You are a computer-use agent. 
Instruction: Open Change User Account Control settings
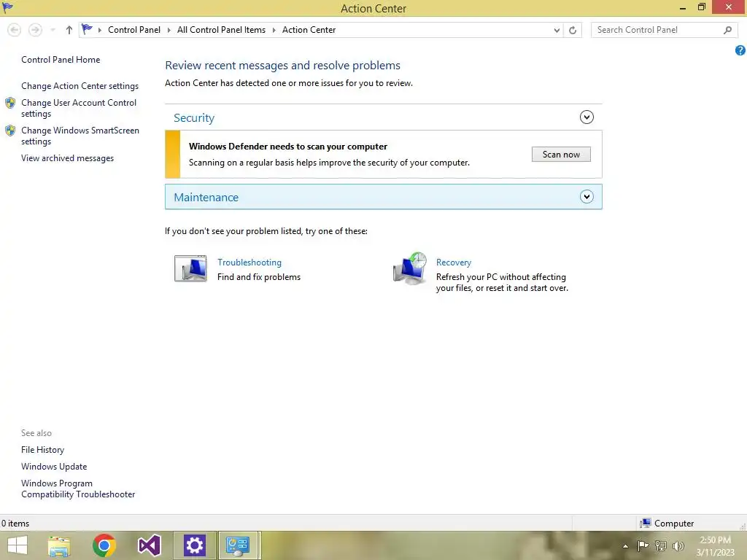(79, 108)
